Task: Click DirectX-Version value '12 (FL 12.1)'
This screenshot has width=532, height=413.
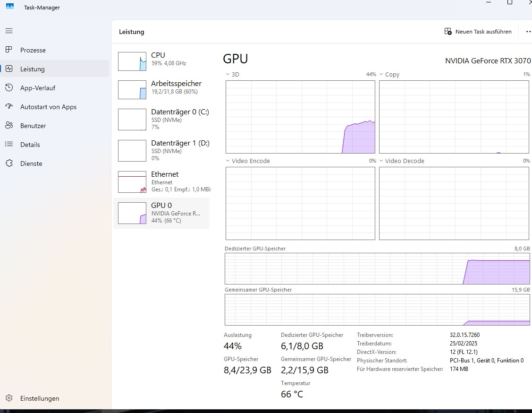Action: point(464,352)
